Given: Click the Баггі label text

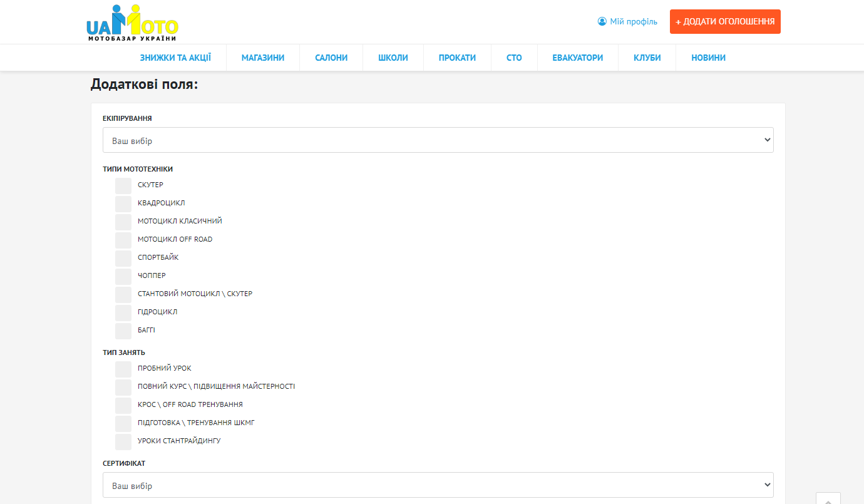Looking at the screenshot, I should tap(147, 331).
